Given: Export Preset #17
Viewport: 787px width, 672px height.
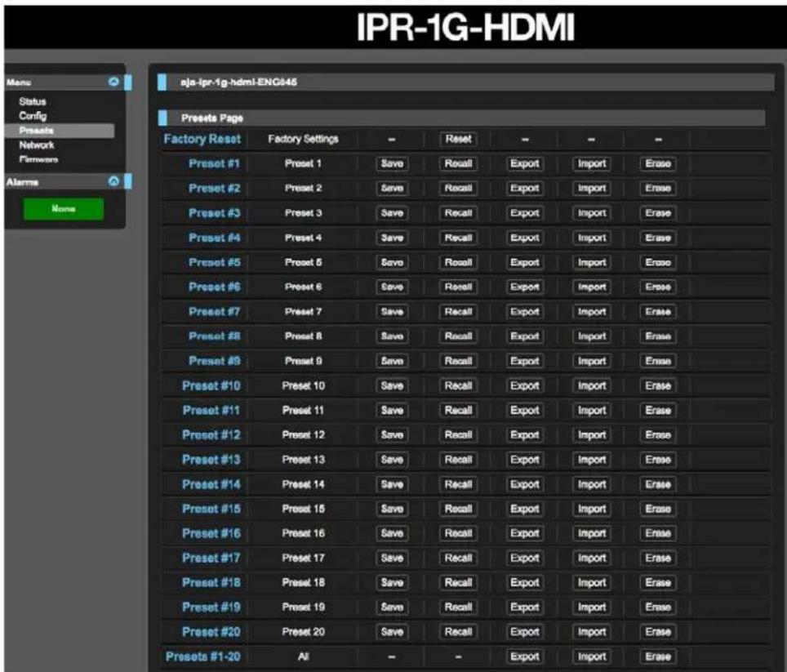Looking at the screenshot, I should pyautogui.click(x=524, y=558).
